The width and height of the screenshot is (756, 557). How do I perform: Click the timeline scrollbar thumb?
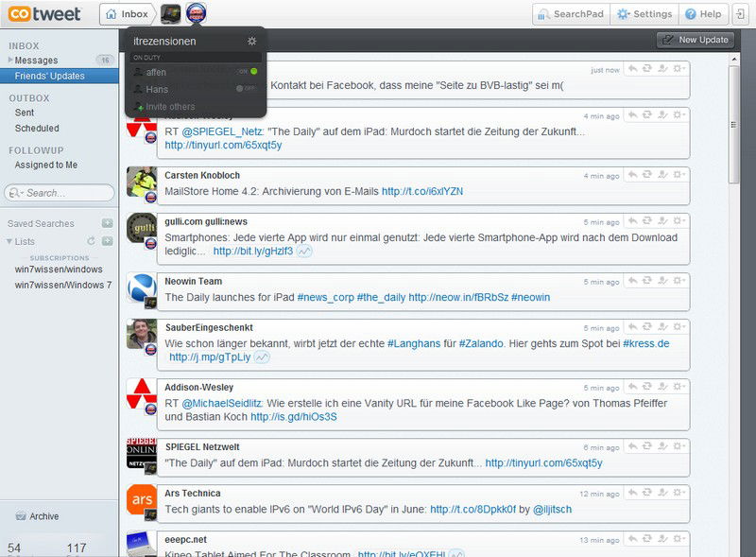click(734, 124)
